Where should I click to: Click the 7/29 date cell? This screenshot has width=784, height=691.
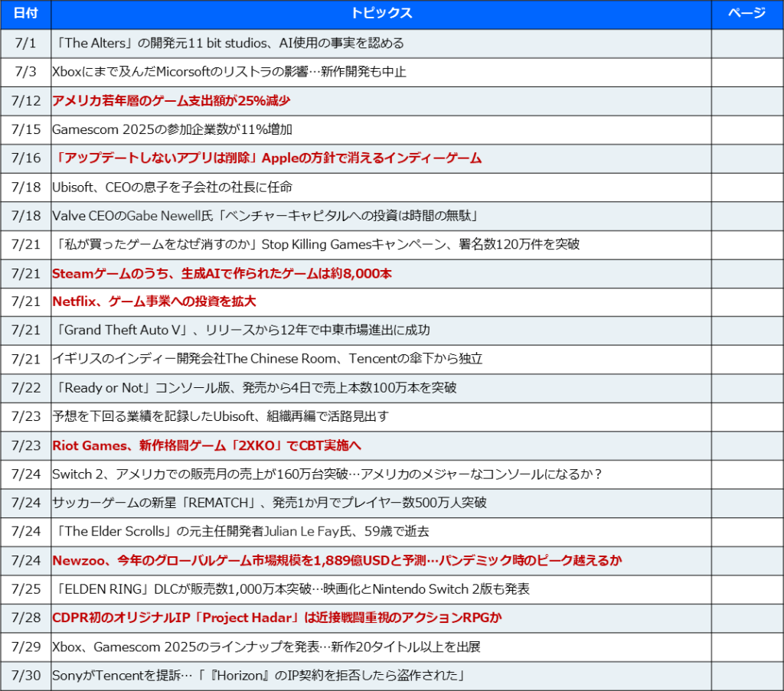click(x=25, y=647)
